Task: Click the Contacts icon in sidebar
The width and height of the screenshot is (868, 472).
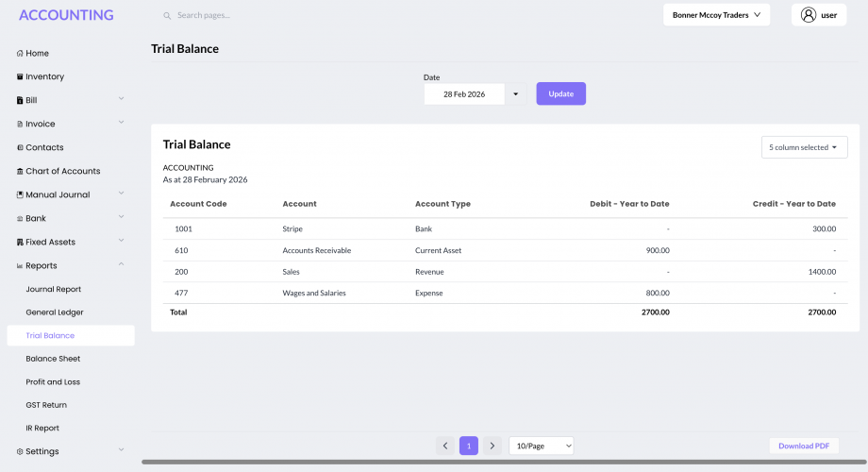Action: point(20,148)
